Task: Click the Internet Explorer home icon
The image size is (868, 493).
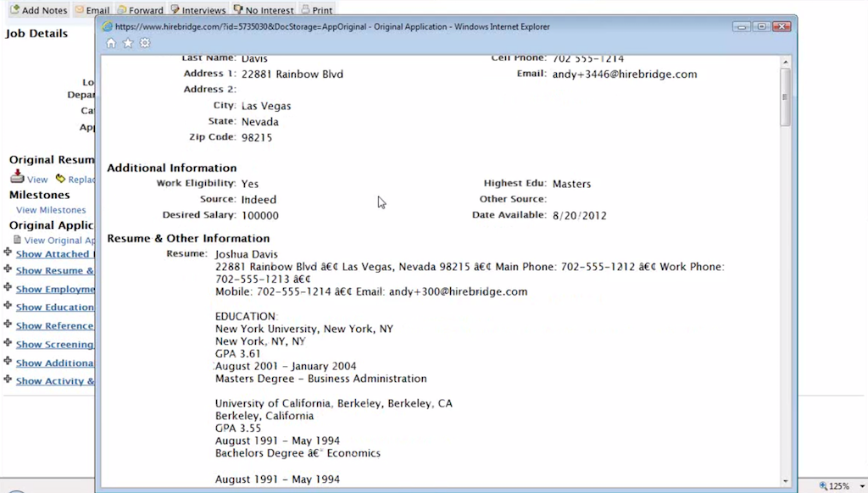Action: click(x=111, y=43)
